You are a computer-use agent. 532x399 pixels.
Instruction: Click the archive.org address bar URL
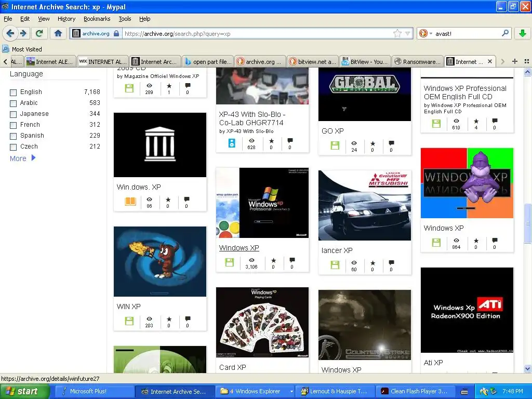click(258, 33)
